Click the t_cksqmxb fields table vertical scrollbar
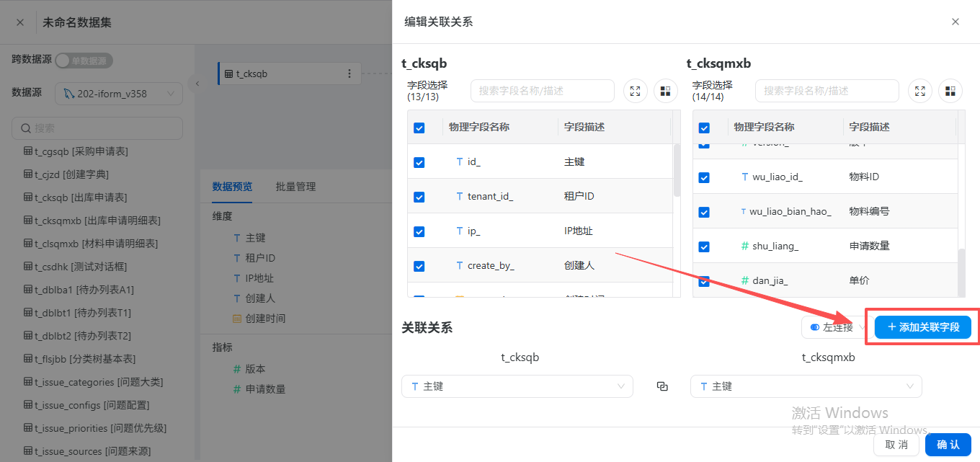 (961, 272)
